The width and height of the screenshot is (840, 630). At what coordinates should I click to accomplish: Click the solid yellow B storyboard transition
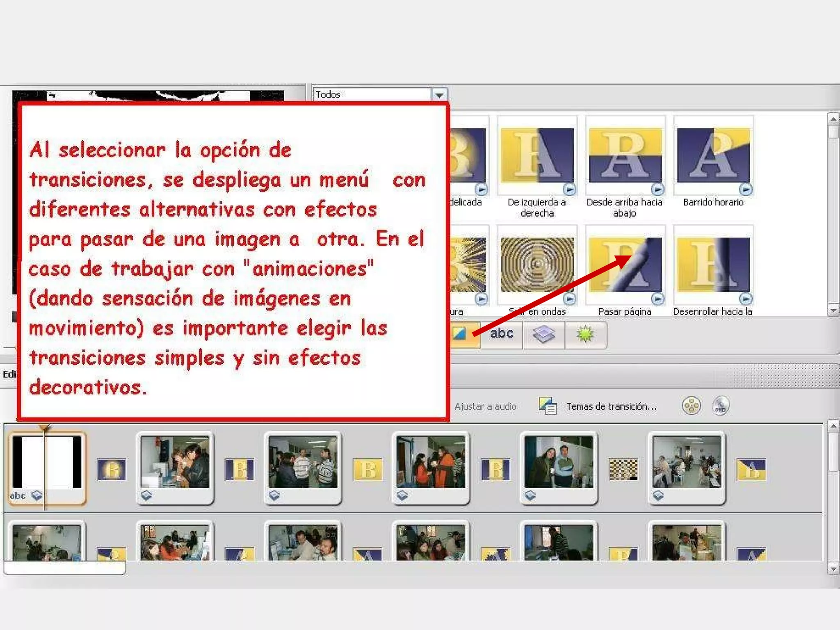coord(367,469)
